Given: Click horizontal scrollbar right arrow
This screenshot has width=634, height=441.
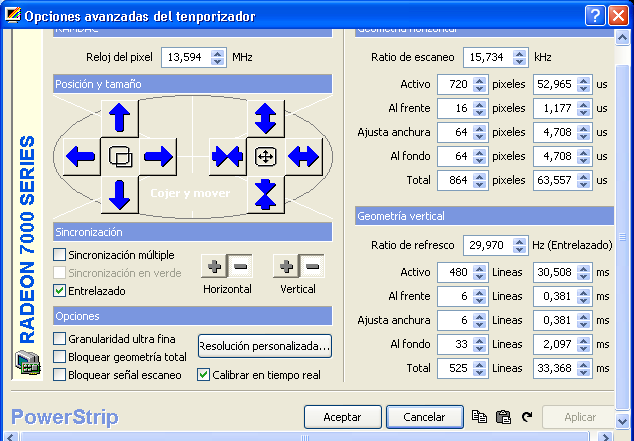Looking at the screenshot, I should 606,437.
